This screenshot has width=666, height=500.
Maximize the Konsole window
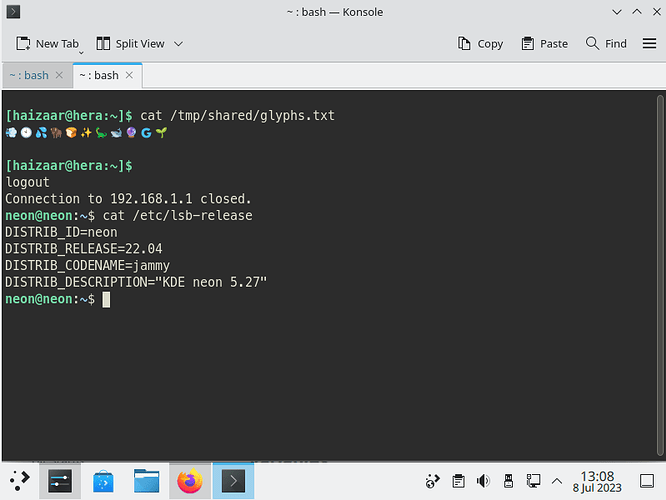pyautogui.click(x=637, y=12)
